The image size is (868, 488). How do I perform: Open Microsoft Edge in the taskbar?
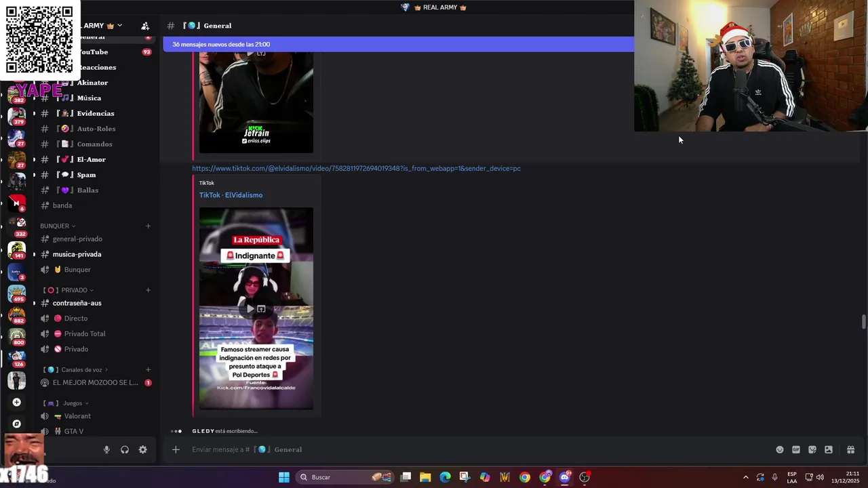445,477
